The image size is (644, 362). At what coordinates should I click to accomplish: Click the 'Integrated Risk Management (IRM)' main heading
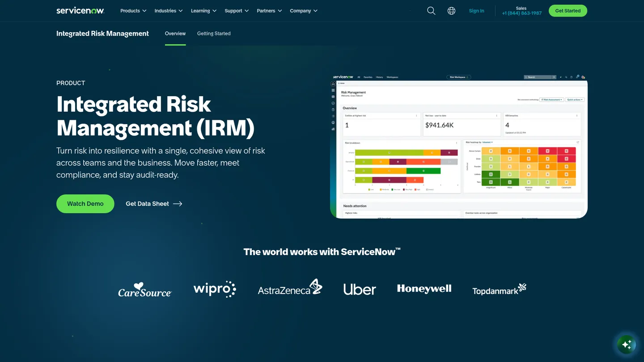point(155,116)
